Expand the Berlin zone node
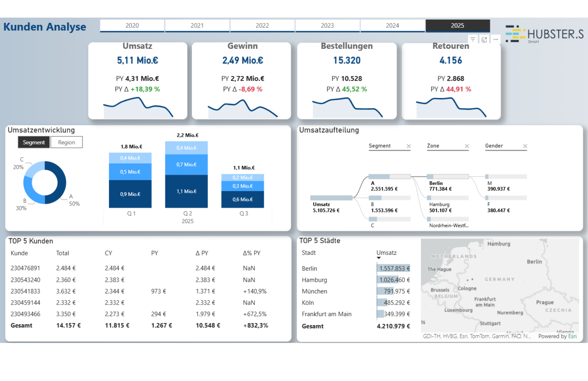 [x=447, y=177]
